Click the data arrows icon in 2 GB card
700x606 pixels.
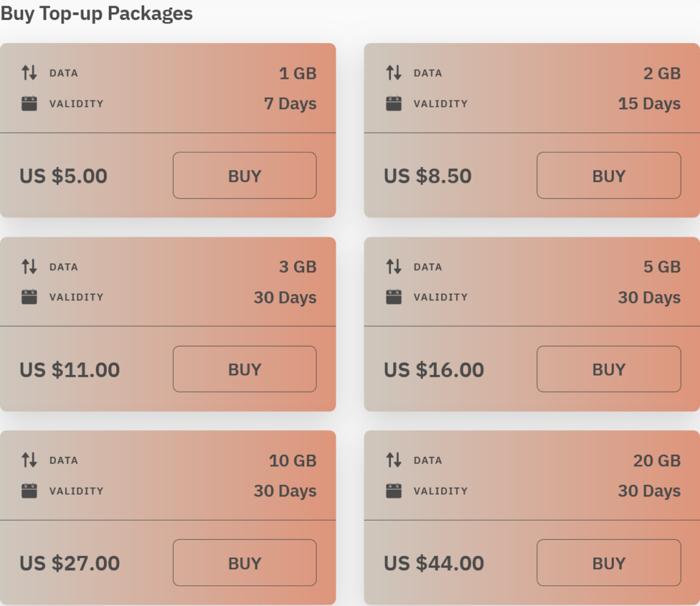point(394,73)
